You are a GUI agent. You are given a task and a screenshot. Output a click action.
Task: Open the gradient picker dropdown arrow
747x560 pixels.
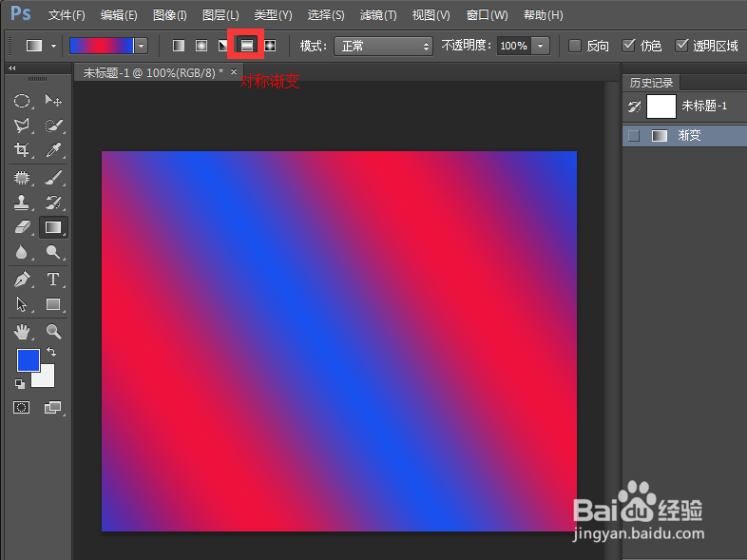click(141, 46)
